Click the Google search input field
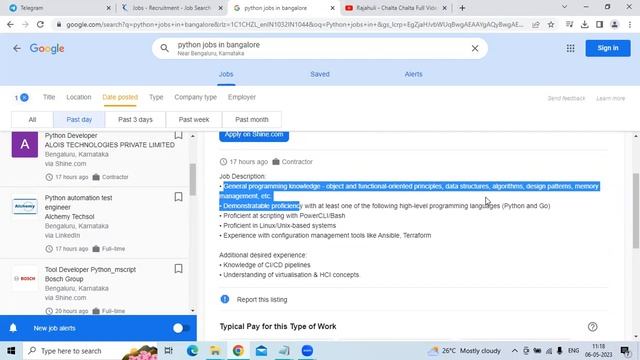 pos(320,48)
